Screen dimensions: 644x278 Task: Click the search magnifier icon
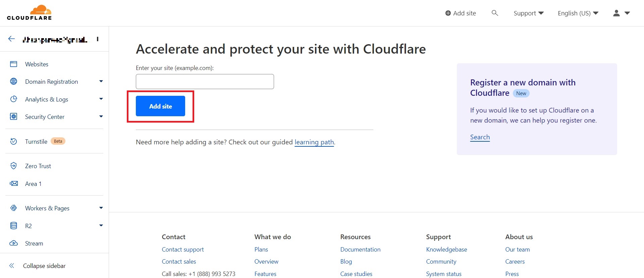(x=494, y=13)
